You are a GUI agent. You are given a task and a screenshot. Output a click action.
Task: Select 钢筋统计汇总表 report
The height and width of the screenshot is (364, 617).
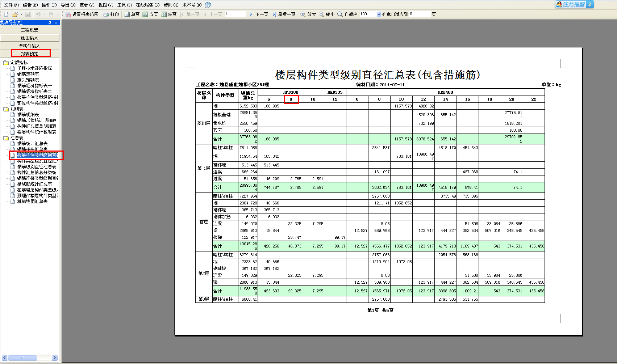[x=32, y=144]
